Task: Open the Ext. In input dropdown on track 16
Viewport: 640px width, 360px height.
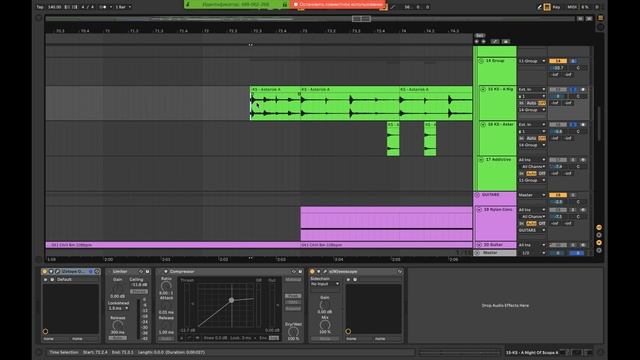Action: tap(532, 124)
